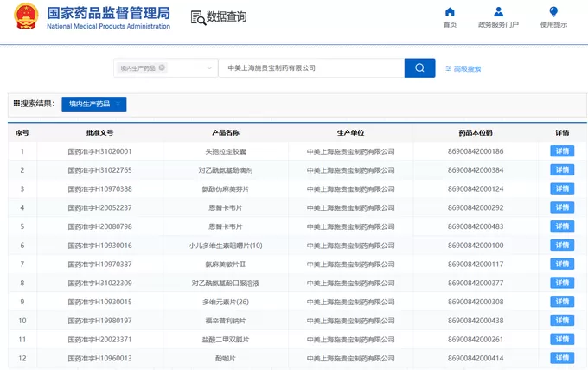
Task: Open 详情 for row 7 氨麻美敏片Ⅱ
Action: point(562,264)
